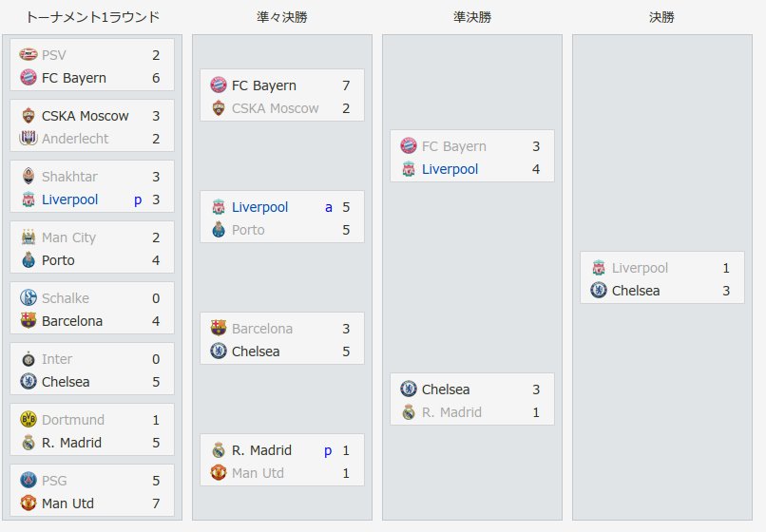Select the 準決勝 column header

472,17
